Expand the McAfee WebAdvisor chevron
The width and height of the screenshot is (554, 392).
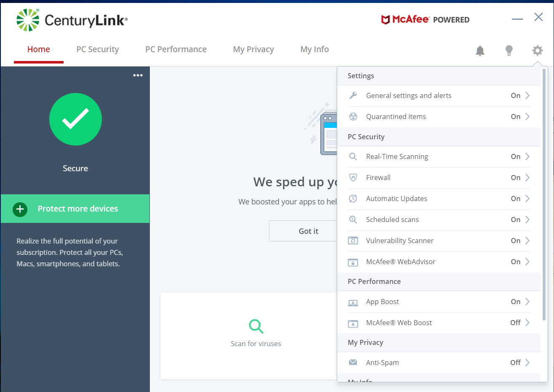pos(527,262)
